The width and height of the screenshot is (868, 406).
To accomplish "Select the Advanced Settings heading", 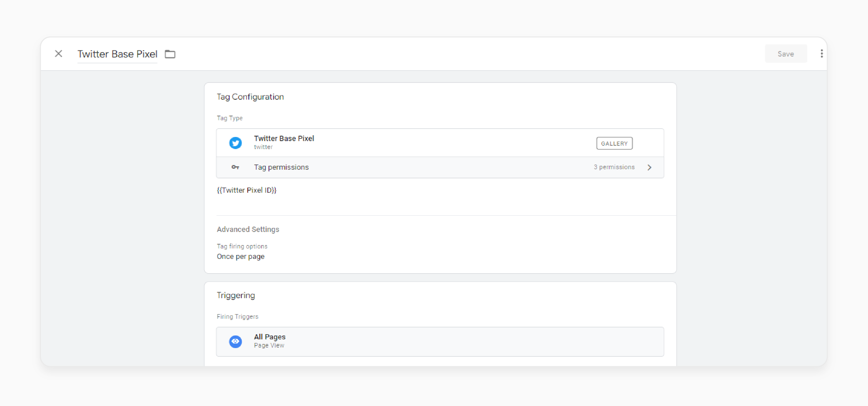I will (x=248, y=229).
